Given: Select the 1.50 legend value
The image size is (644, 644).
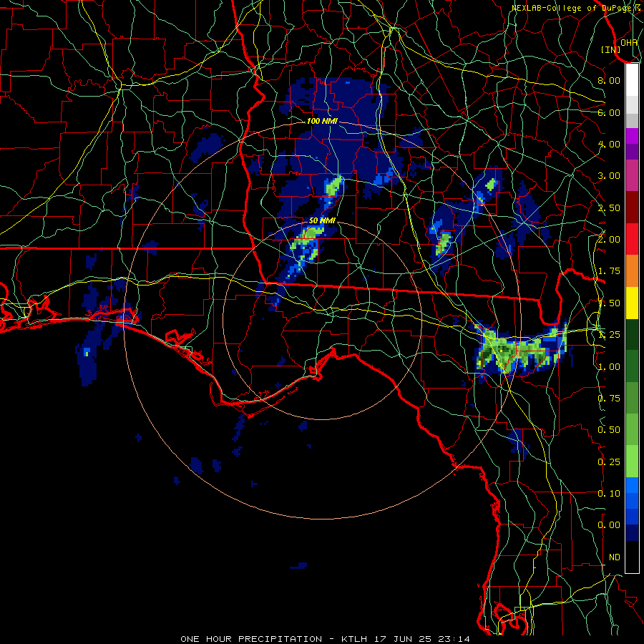Looking at the screenshot, I should tap(609, 303).
